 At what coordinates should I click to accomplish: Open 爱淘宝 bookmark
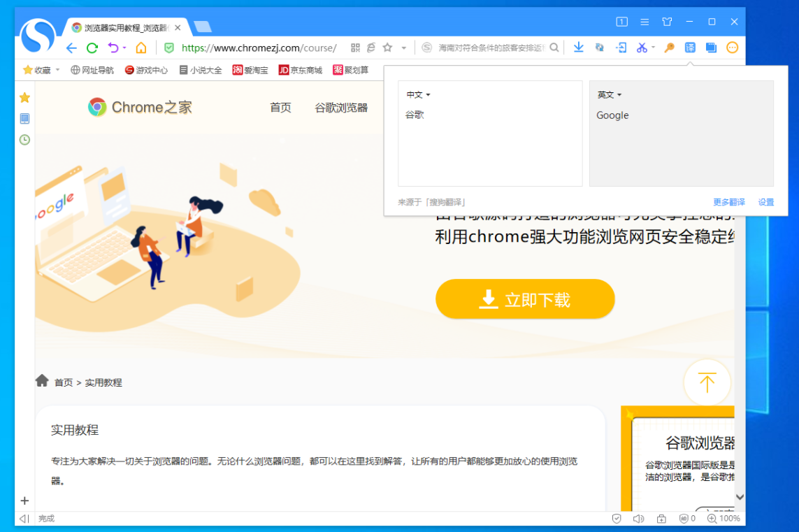(x=250, y=70)
